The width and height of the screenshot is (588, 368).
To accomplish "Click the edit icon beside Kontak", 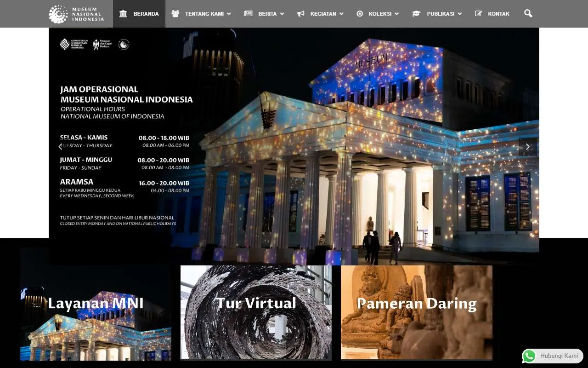I will 479,14.
